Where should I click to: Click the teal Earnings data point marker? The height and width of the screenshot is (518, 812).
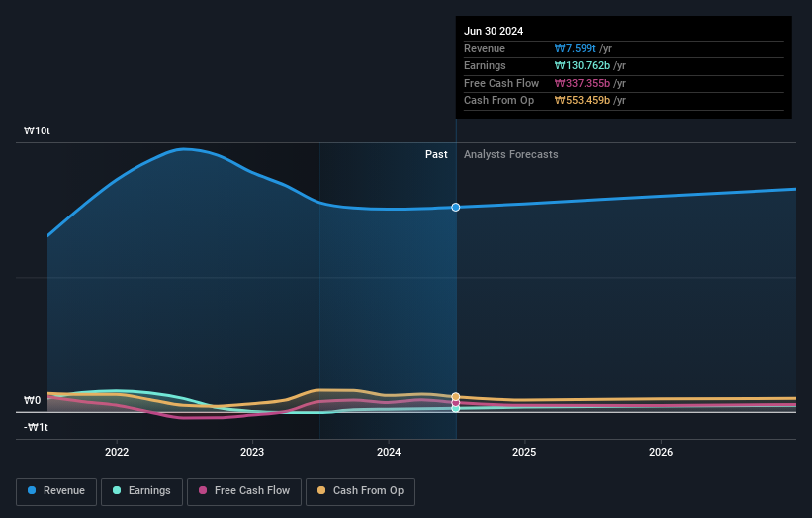pos(456,409)
